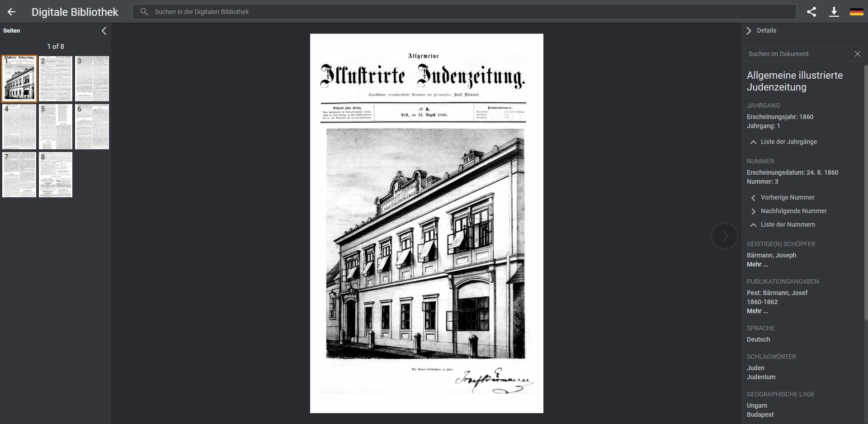Go back using the arrow icon

pos(11,12)
